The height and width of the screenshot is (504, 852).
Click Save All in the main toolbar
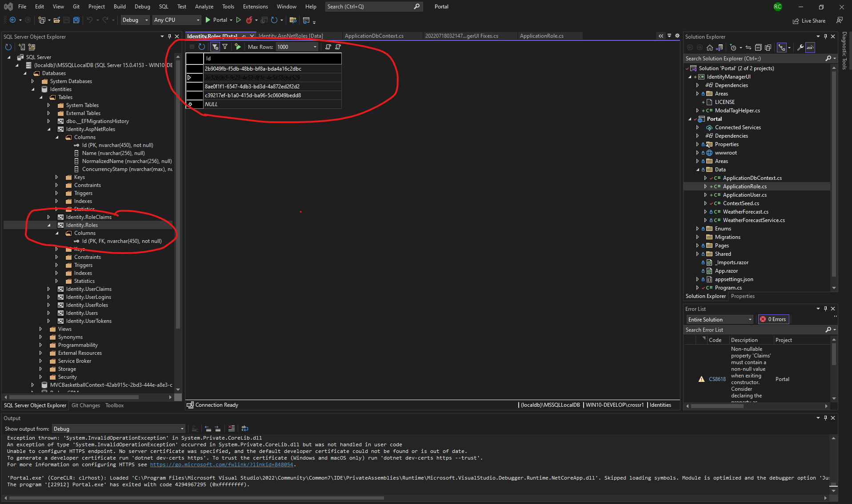(76, 20)
